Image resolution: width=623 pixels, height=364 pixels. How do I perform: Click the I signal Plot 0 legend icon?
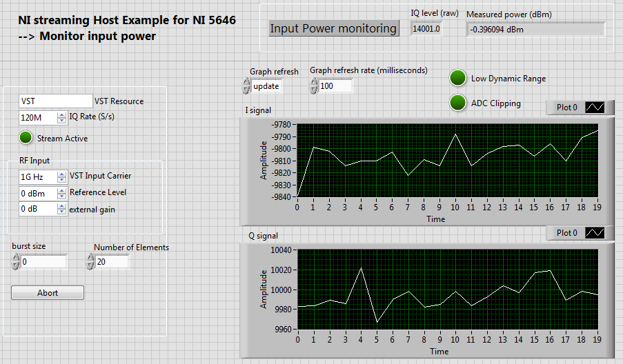click(595, 108)
